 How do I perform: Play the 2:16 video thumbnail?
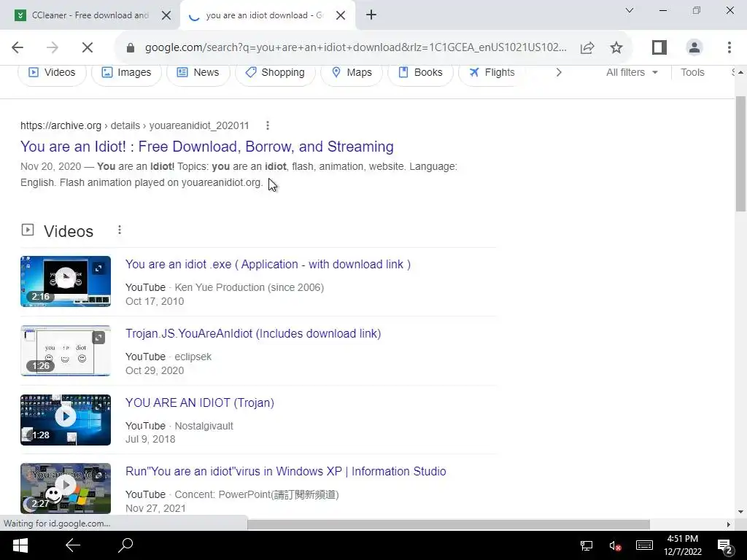tap(65, 281)
